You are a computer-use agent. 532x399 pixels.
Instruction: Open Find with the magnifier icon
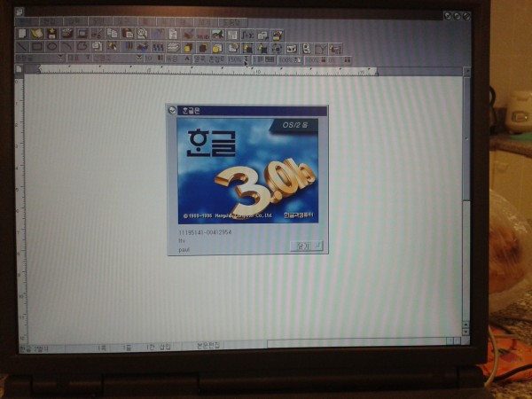point(142,34)
